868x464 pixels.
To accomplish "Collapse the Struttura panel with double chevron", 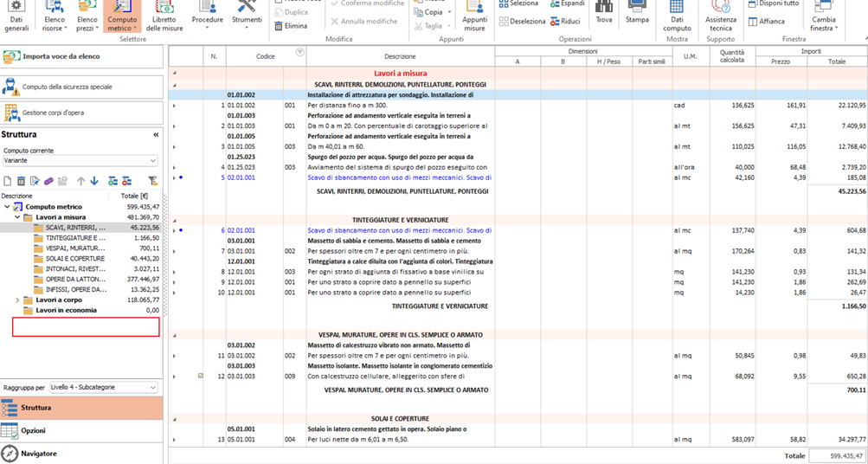I will (156, 134).
